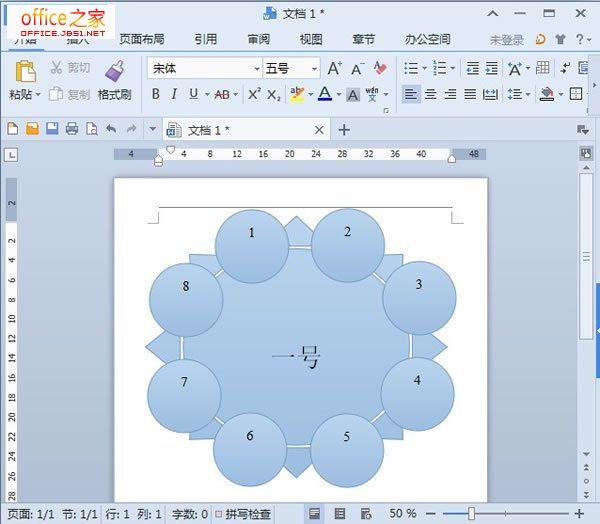The height and width of the screenshot is (524, 600).
Task: Open the 审阅 tab
Action: click(258, 39)
